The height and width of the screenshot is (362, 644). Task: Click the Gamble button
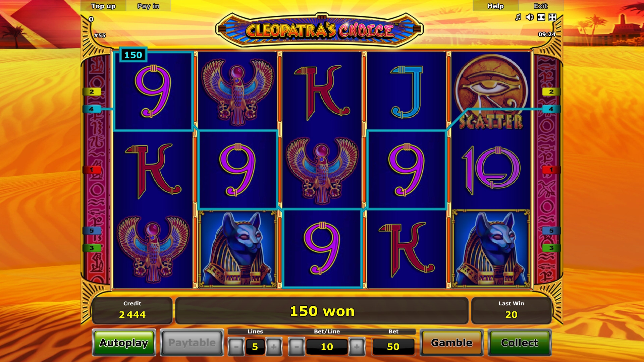[451, 343]
